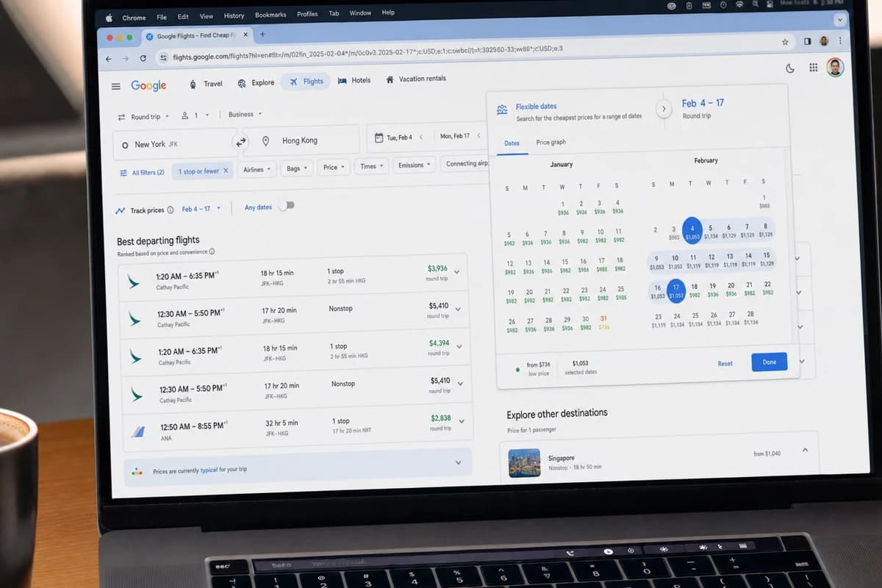
Task: Click the ANA airline logo
Action: (137, 431)
